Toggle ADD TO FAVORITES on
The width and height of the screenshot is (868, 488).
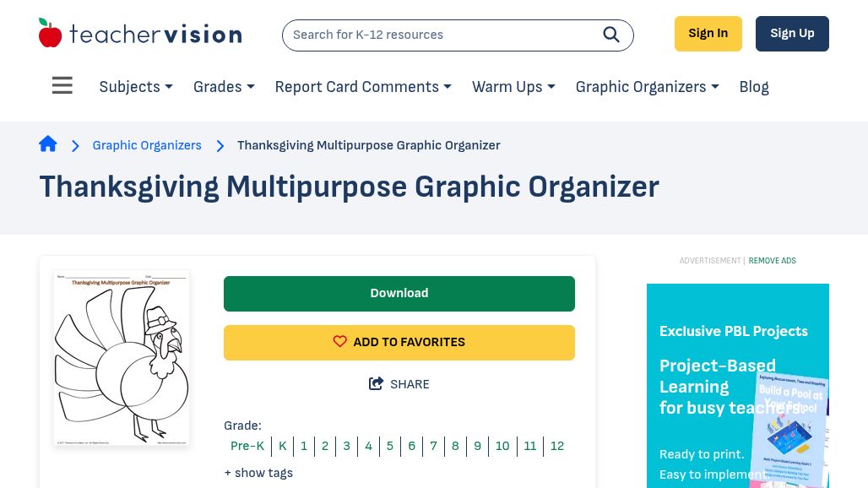point(399,342)
